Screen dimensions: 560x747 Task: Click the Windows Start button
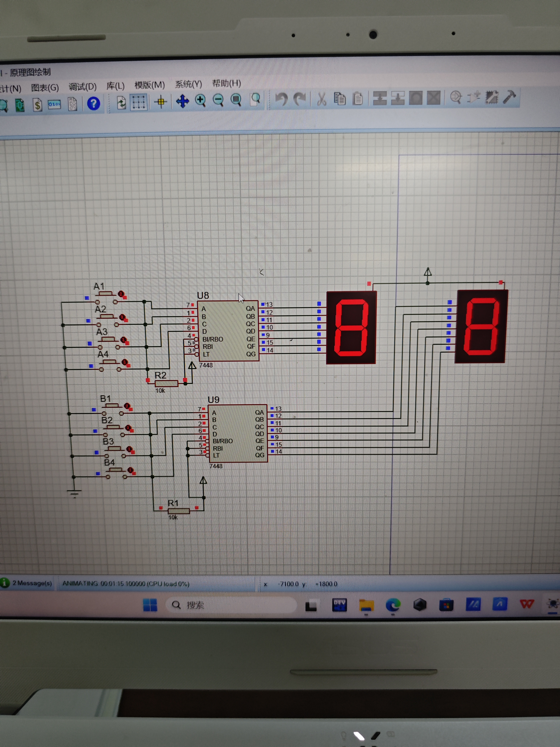pyautogui.click(x=150, y=605)
